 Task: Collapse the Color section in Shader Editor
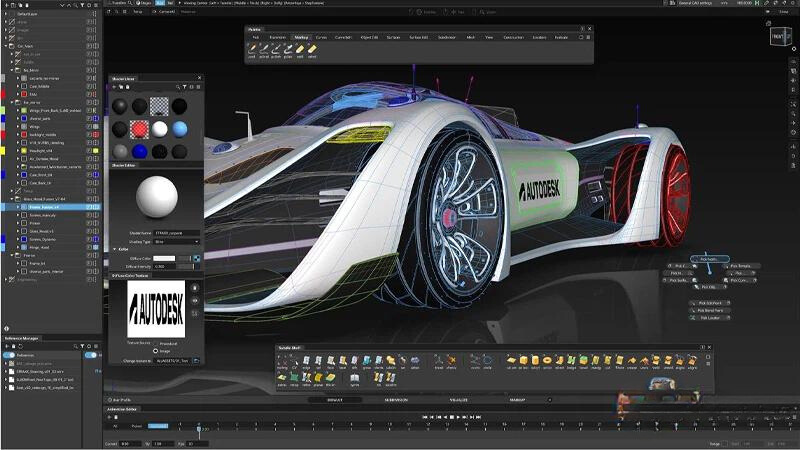pos(114,249)
